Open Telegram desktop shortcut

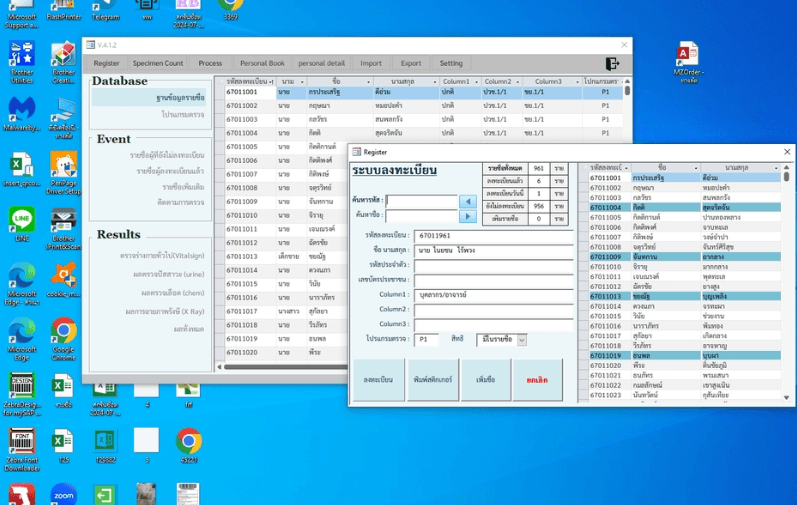105,10
